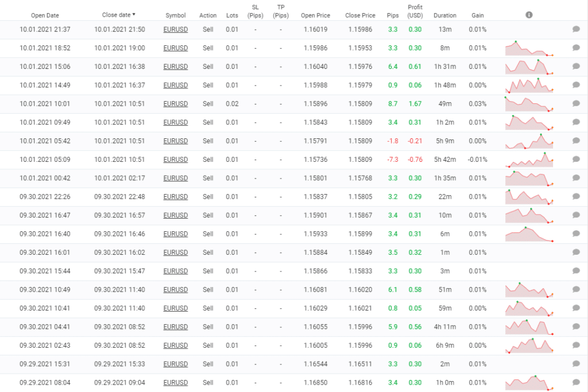Screen dimensions: 588x392
Task: View sparkline chart for 10.01.2021 15:06 trade
Action: (x=529, y=67)
